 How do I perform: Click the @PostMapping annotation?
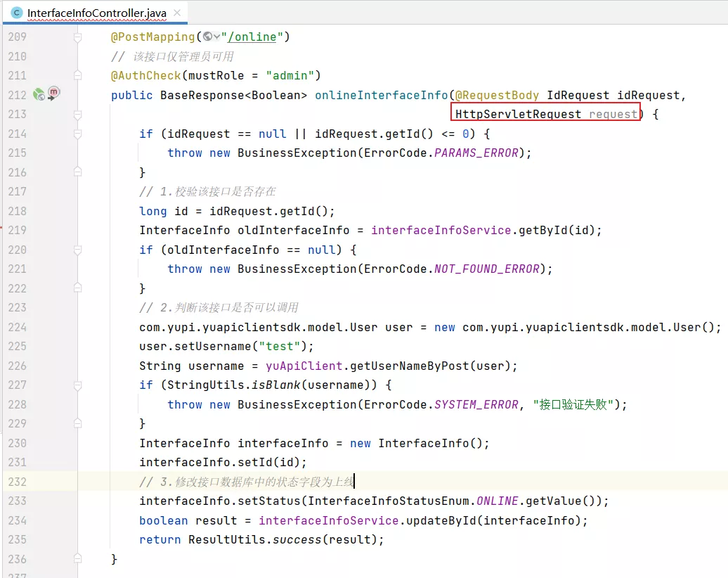pos(152,37)
